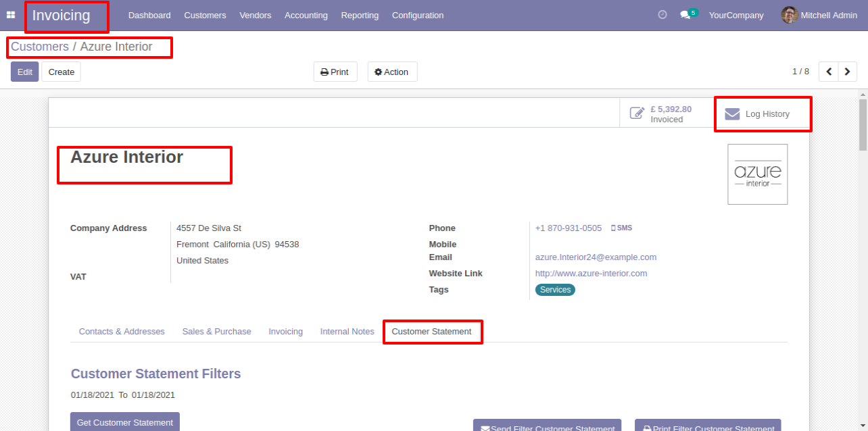Click the Log History button text

pos(767,114)
